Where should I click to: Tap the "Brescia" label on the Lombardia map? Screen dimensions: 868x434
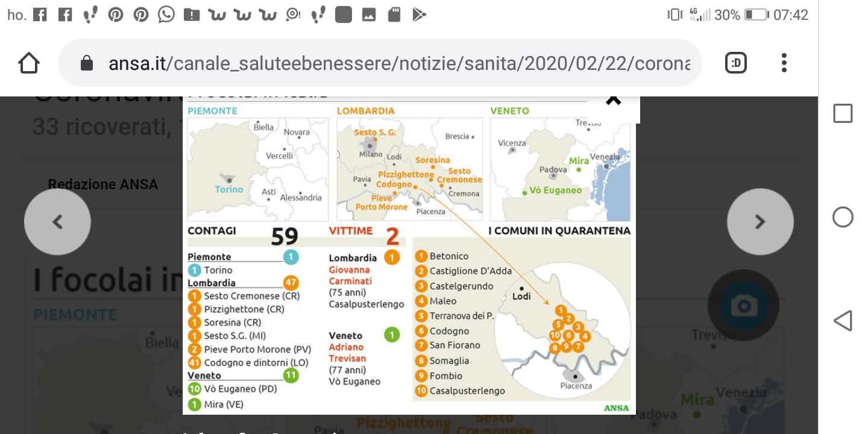coord(458,136)
